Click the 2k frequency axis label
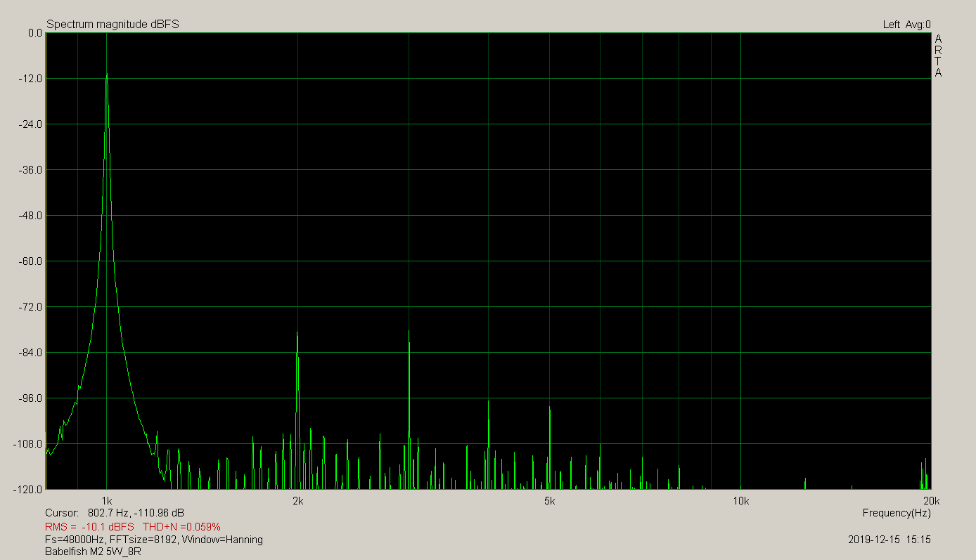This screenshot has height=560, width=976. pyautogui.click(x=298, y=501)
